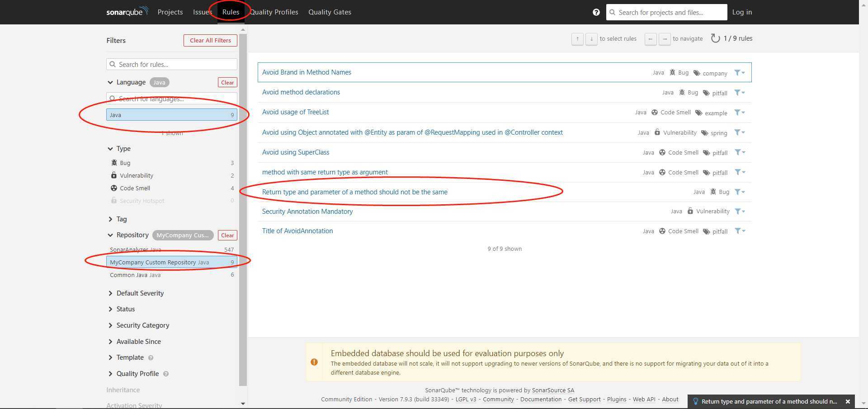Image resolution: width=868 pixels, height=409 pixels.
Task: Open the Projects menu
Action: pyautogui.click(x=170, y=12)
